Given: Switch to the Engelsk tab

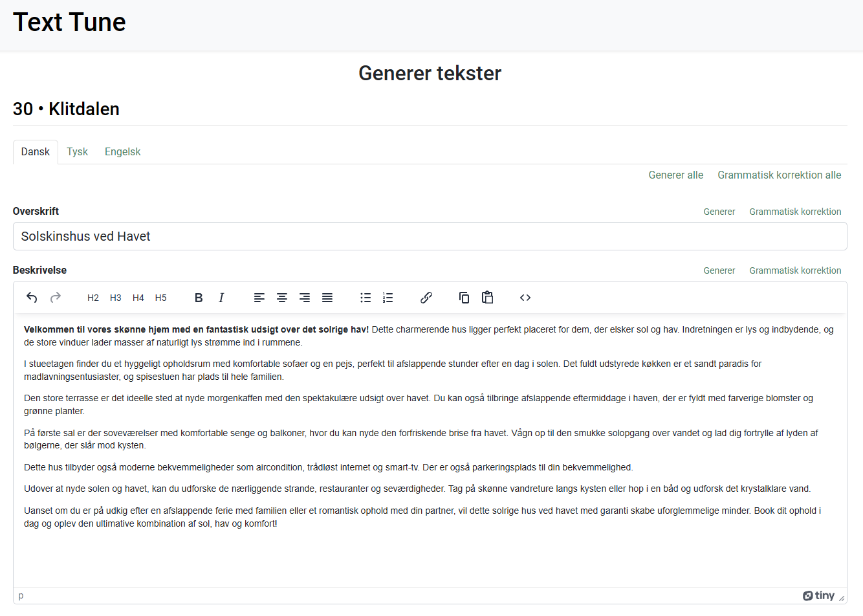Looking at the screenshot, I should pos(122,152).
